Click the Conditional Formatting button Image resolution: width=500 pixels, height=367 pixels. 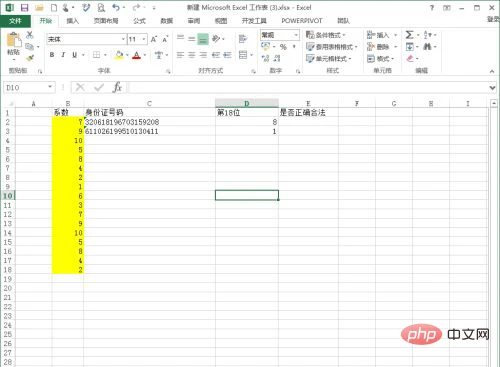[326, 35]
